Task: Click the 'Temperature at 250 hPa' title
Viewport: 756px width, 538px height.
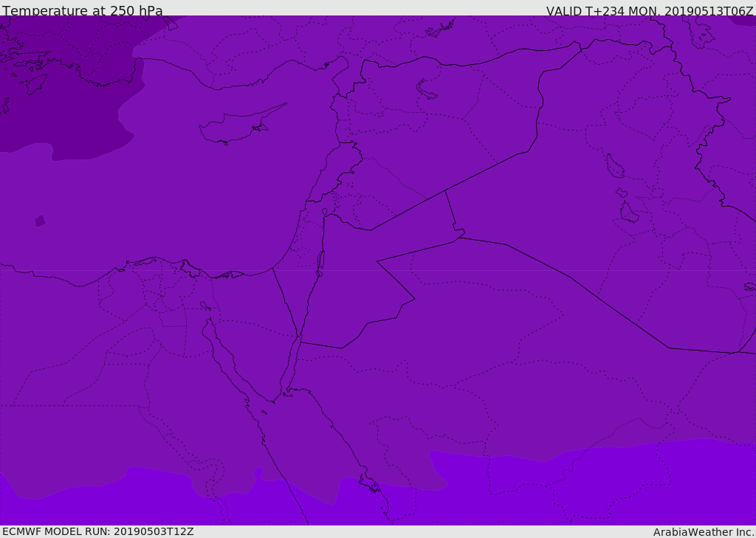Action: (x=83, y=10)
